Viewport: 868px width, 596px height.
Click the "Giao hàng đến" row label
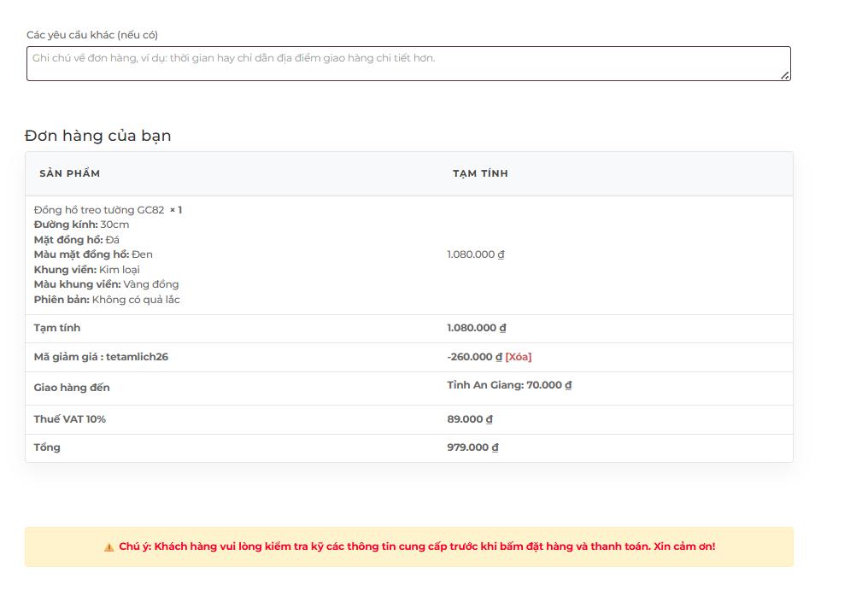click(x=72, y=388)
